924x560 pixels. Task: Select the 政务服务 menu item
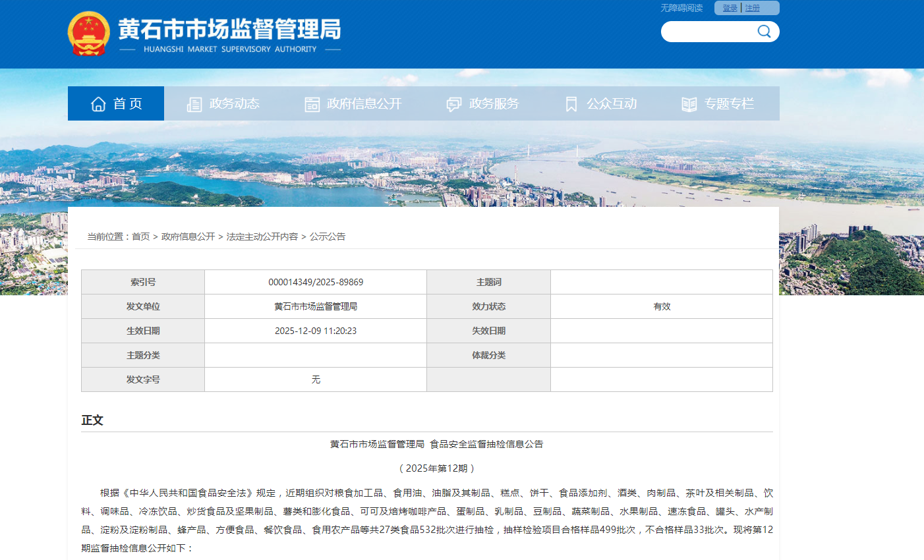click(x=494, y=104)
